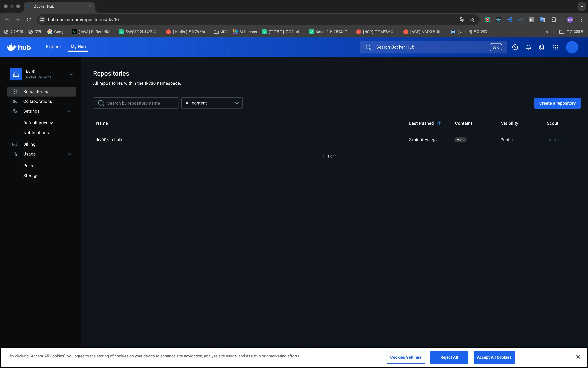Screen dimensions: 588x368
Task: Expand the tkv00 account switcher chevron
Action: 71,74
